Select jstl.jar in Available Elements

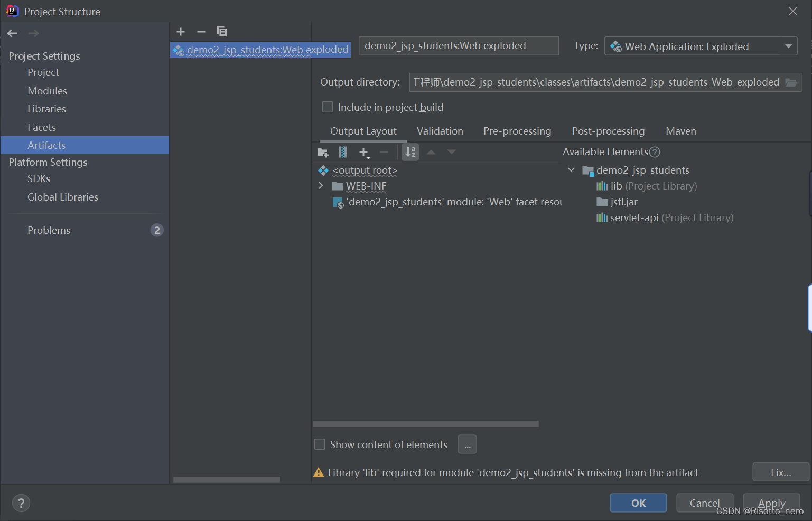(x=617, y=202)
